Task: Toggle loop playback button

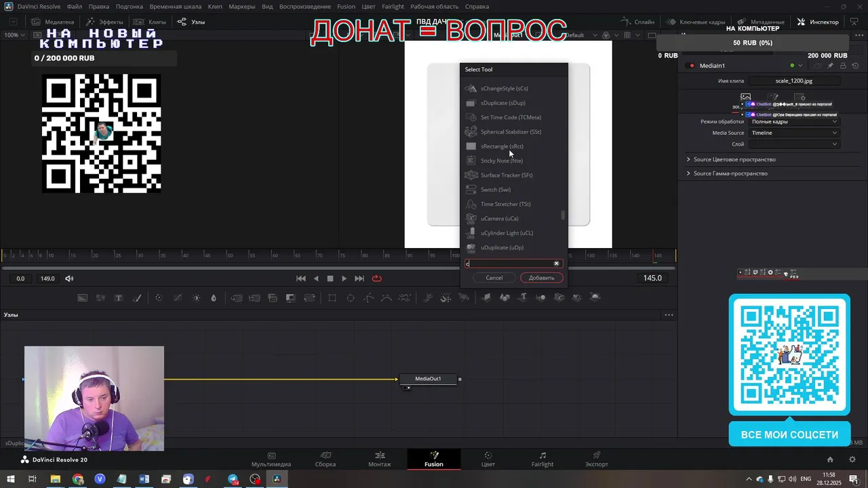Action: [x=376, y=279]
